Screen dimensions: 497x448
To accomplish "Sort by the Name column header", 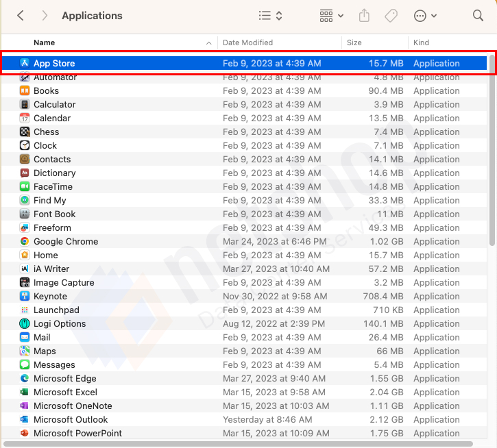I will pos(45,42).
